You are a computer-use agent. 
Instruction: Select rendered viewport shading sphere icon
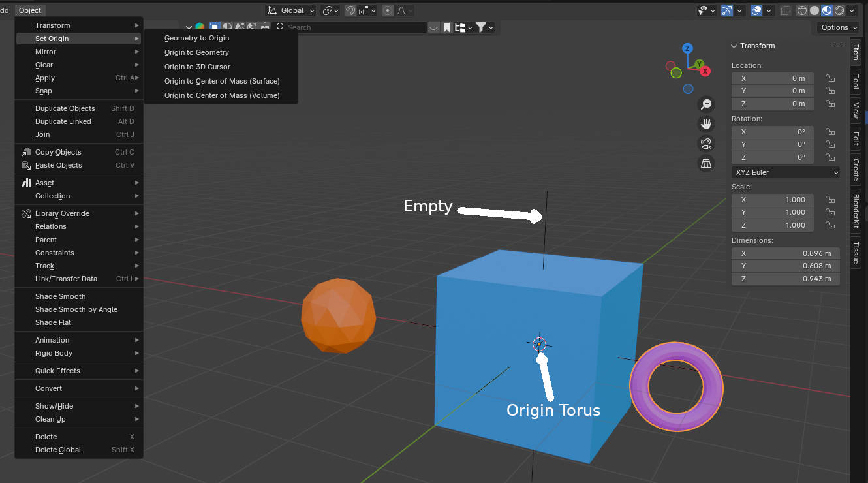click(839, 10)
